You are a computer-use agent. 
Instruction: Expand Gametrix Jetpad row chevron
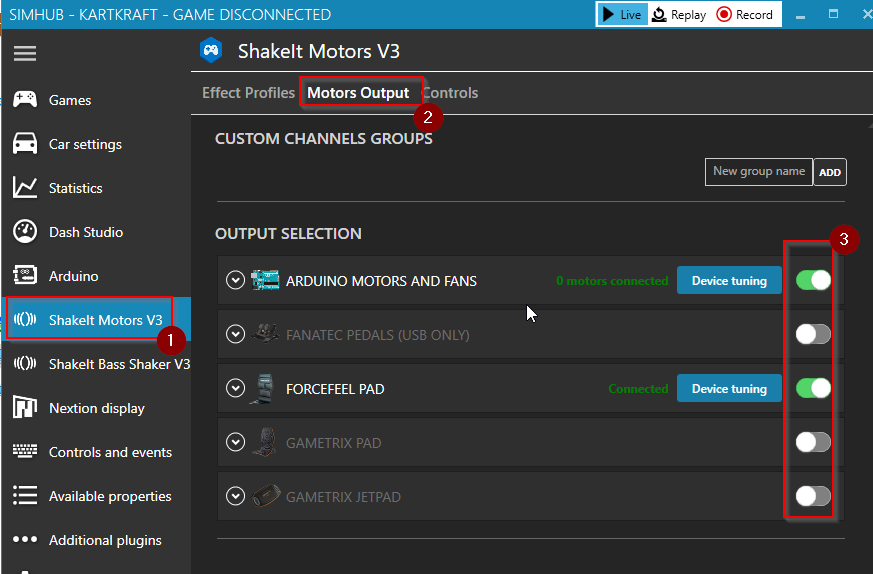click(x=236, y=496)
